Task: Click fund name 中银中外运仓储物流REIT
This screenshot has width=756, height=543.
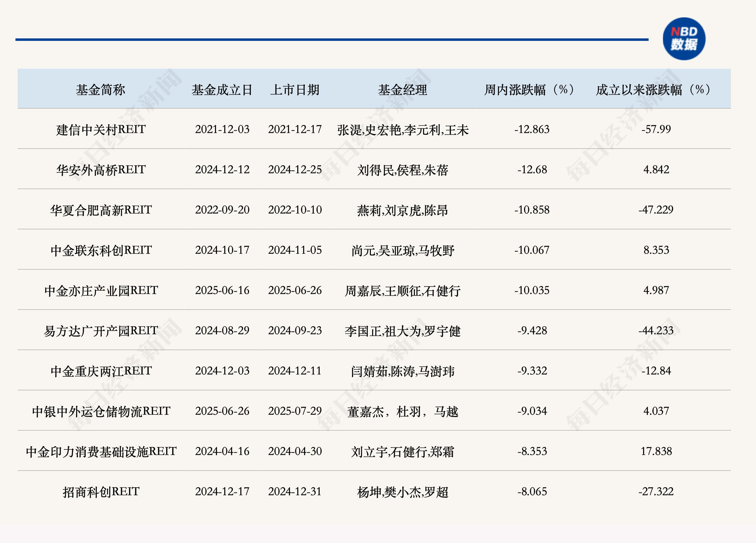Action: (101, 411)
